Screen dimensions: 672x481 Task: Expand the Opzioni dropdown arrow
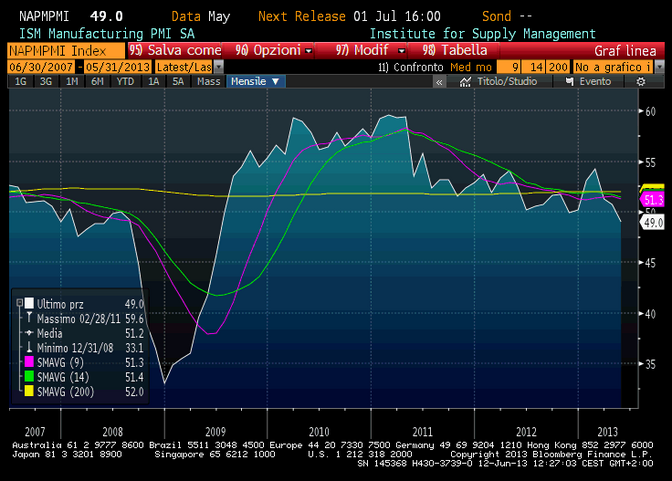click(309, 49)
